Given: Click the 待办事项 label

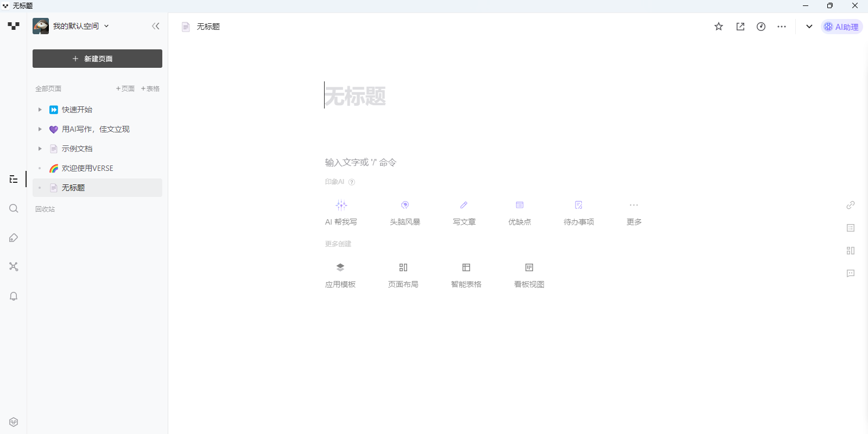Looking at the screenshot, I should pos(579,222).
